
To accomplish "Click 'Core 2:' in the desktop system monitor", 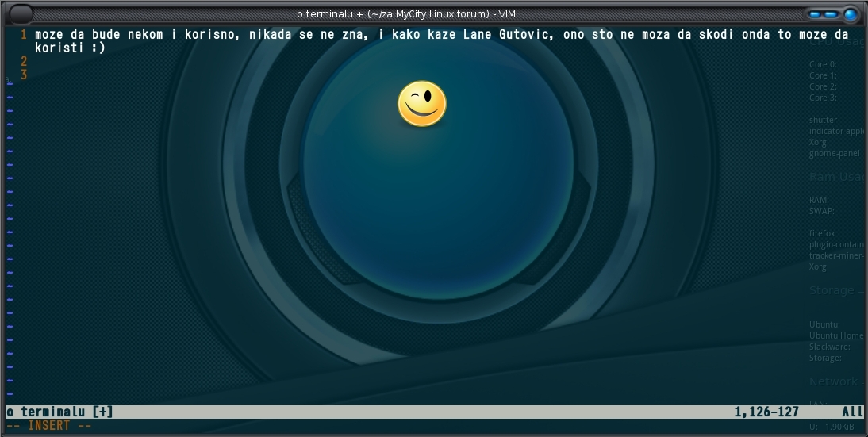I will (x=823, y=86).
